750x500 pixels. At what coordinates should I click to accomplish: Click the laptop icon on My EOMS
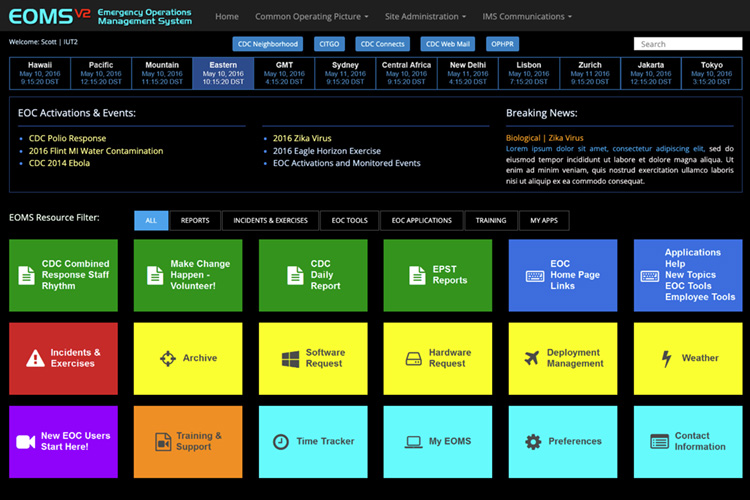tap(413, 441)
